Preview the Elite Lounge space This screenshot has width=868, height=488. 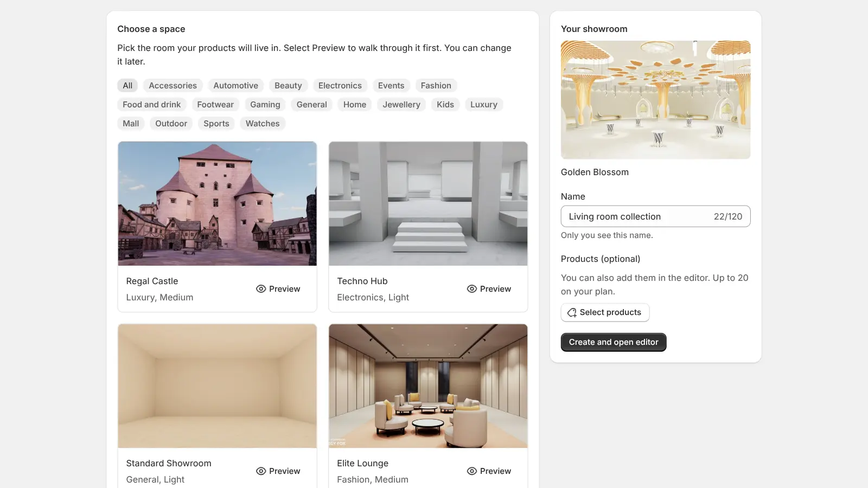pyautogui.click(x=489, y=471)
